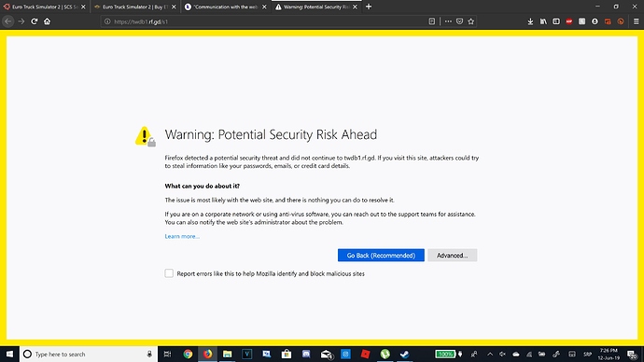The width and height of the screenshot is (644, 362).
Task: Open the Firefox account icon
Action: tap(595, 21)
